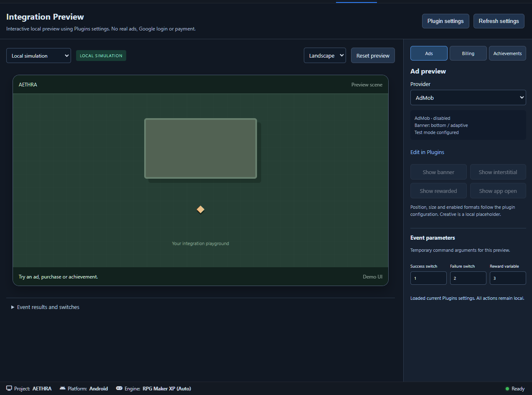This screenshot has height=395, width=532.
Task: Click Reset preview button
Action: [x=373, y=56]
